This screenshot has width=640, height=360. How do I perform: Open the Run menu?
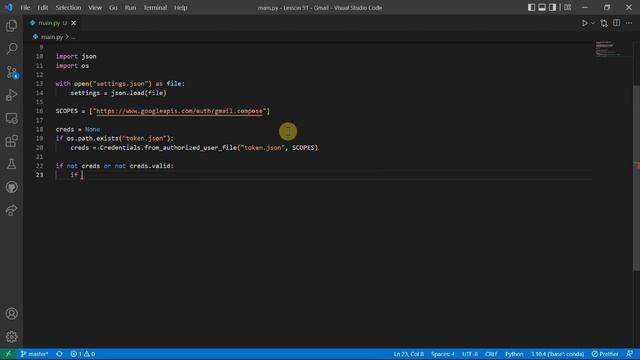coord(130,7)
